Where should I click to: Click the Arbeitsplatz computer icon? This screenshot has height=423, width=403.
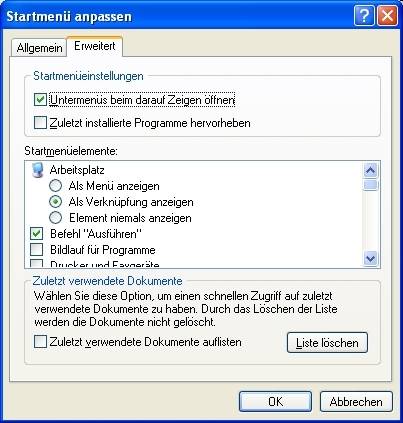click(x=37, y=170)
